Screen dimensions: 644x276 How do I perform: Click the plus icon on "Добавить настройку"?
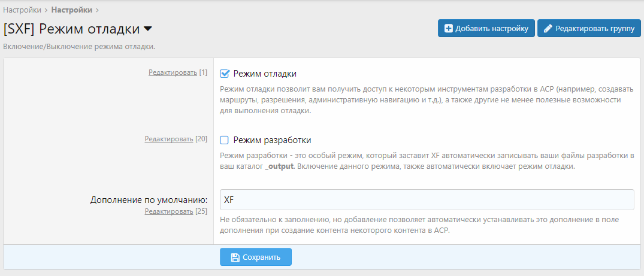tap(448, 28)
